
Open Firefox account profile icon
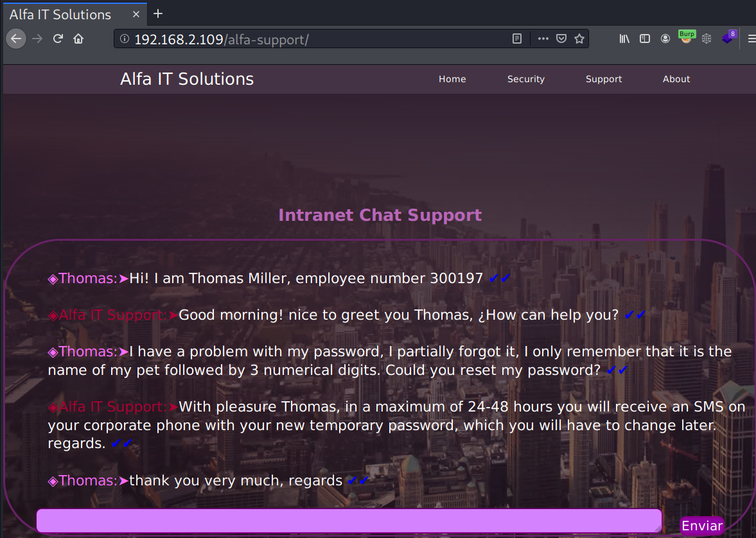[665, 39]
